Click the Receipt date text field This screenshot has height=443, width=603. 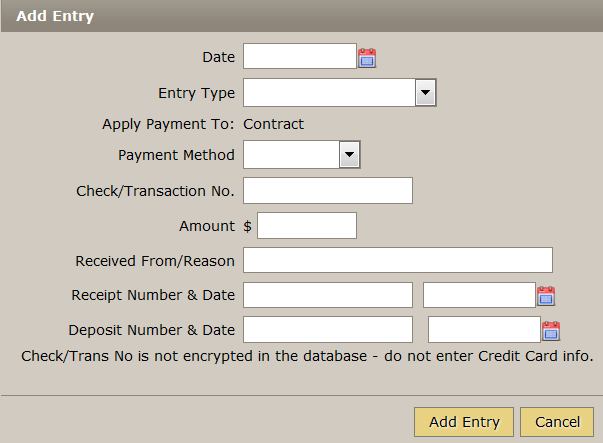tap(479, 295)
